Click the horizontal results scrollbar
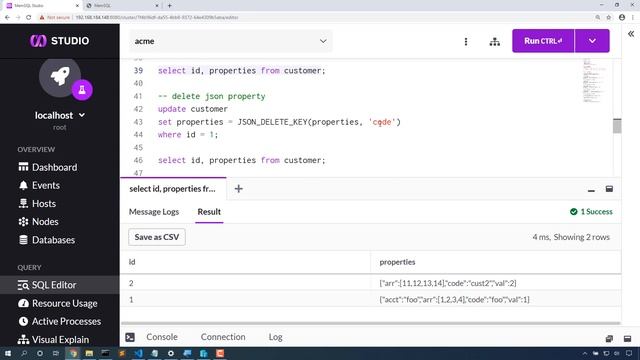Image resolution: width=640 pixels, height=360 pixels. click(x=371, y=323)
